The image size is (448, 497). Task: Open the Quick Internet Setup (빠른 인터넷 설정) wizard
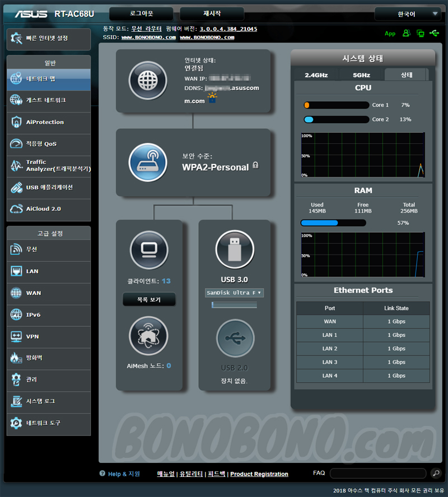coord(49,39)
